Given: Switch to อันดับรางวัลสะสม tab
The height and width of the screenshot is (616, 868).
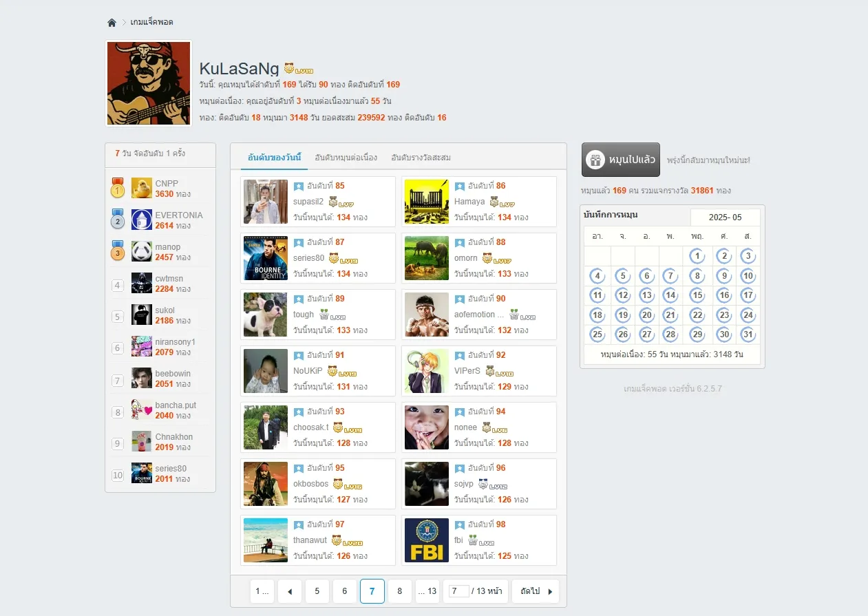Looking at the screenshot, I should (421, 158).
